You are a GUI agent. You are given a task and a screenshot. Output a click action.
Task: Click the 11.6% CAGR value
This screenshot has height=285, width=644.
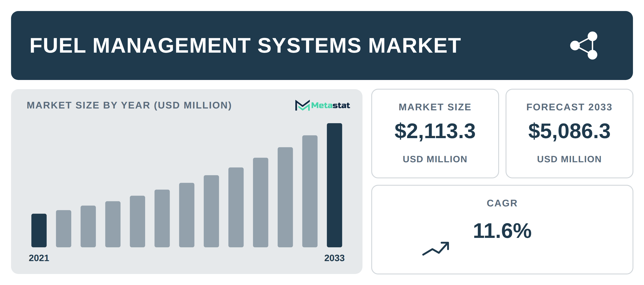pos(502,231)
